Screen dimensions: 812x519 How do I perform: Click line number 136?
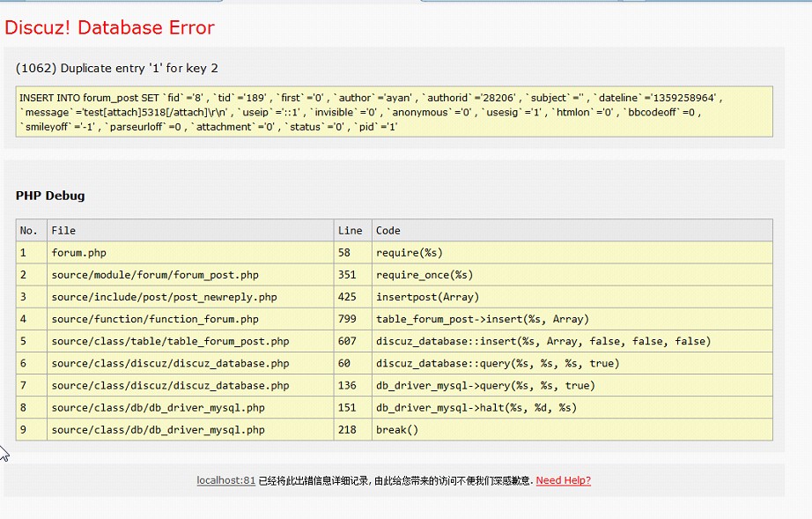pyautogui.click(x=353, y=385)
